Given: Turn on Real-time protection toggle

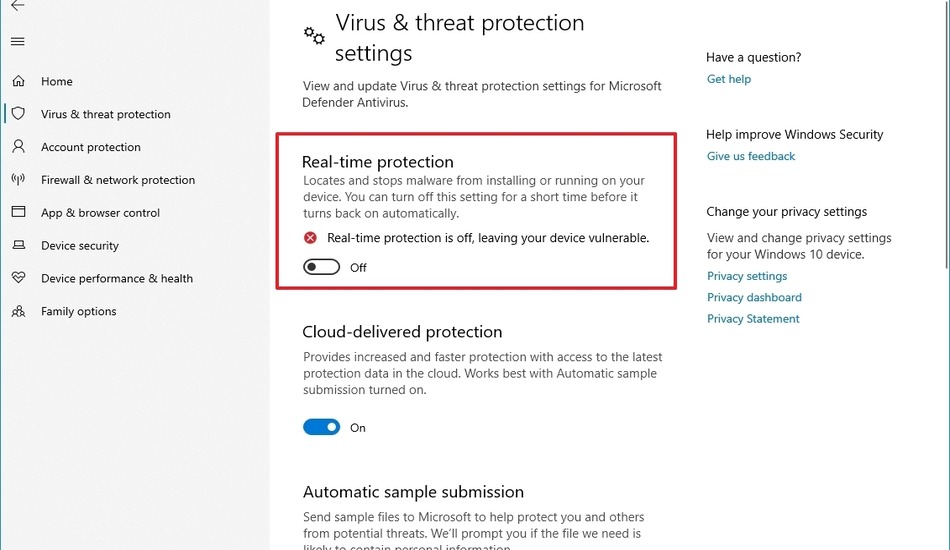Looking at the screenshot, I should [x=322, y=267].
